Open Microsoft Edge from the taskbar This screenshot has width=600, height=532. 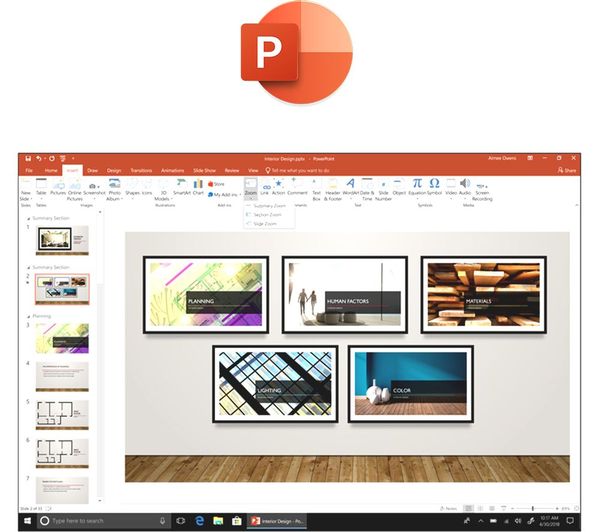pos(199,521)
